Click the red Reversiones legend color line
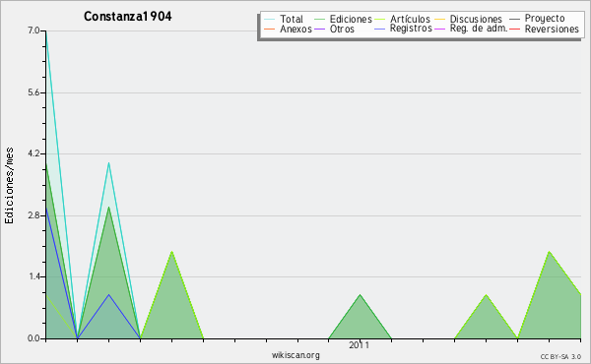Image resolution: width=591 pixels, height=364 pixels. (514, 29)
